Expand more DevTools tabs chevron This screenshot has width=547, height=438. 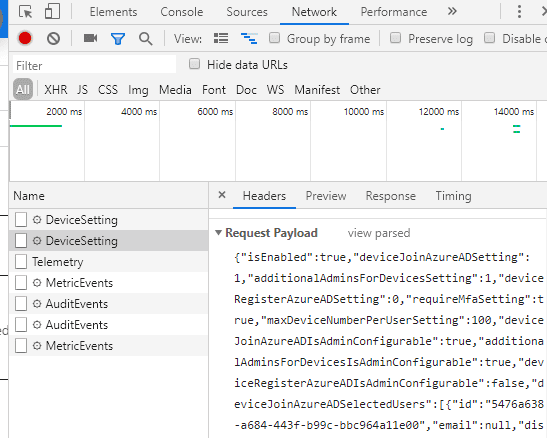[x=452, y=12]
